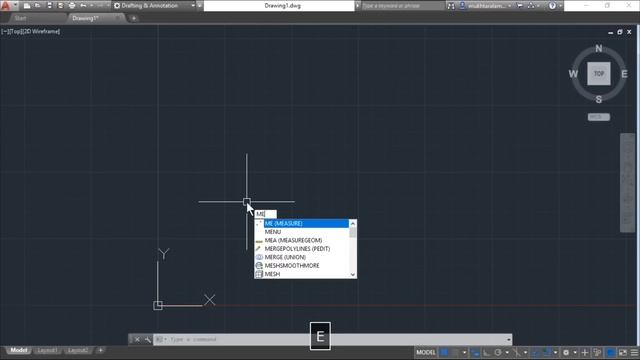Switch to the Layout1 tab

click(x=47, y=350)
